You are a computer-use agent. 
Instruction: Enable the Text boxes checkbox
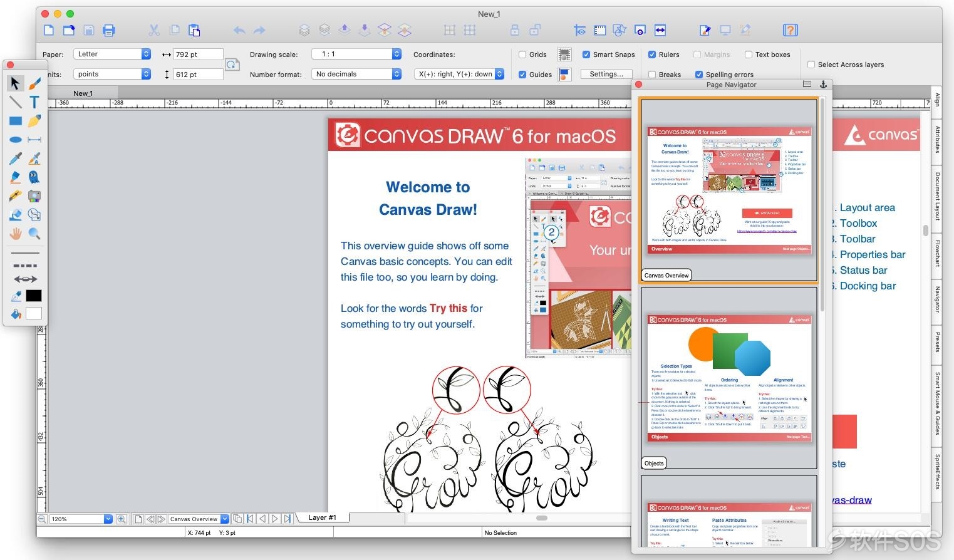pos(749,54)
